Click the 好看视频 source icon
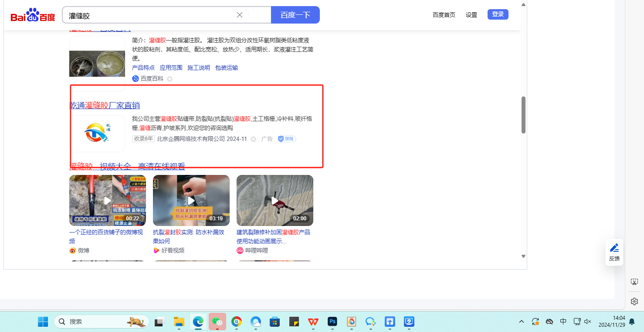 tap(156, 250)
